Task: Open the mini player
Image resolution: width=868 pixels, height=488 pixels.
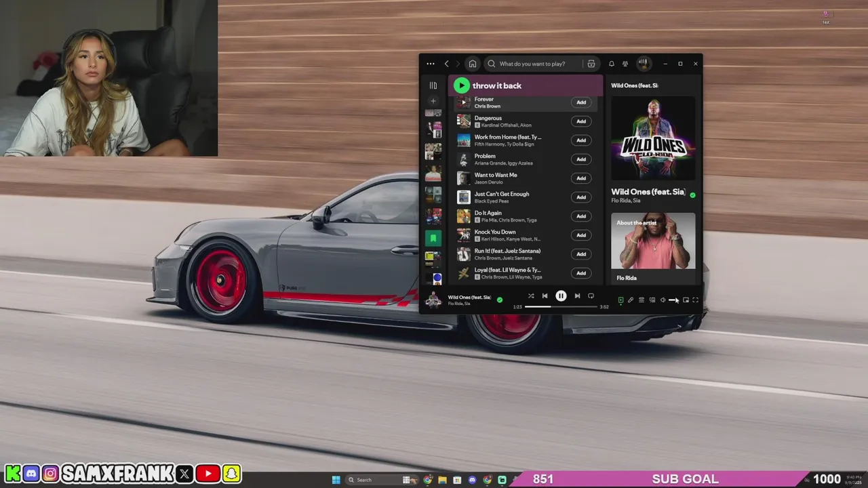Action: [686, 300]
